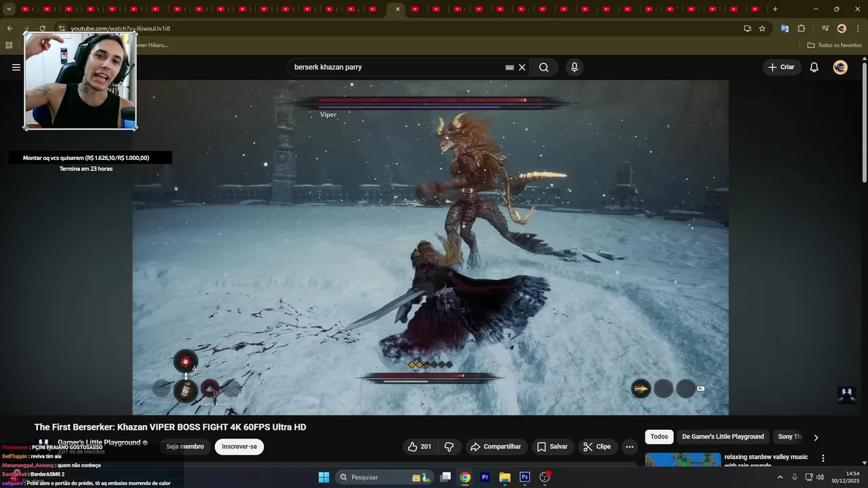Open the YouTube account avatar menu
The height and width of the screenshot is (488, 868).
840,67
